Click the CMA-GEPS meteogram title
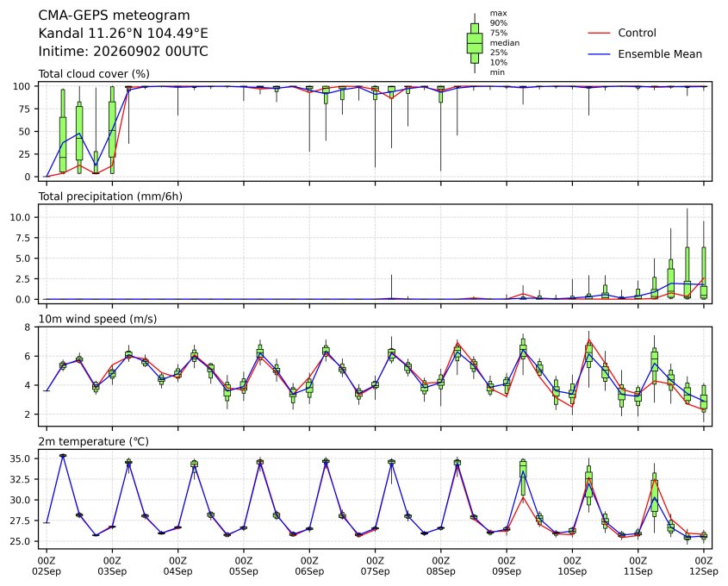 114,16
